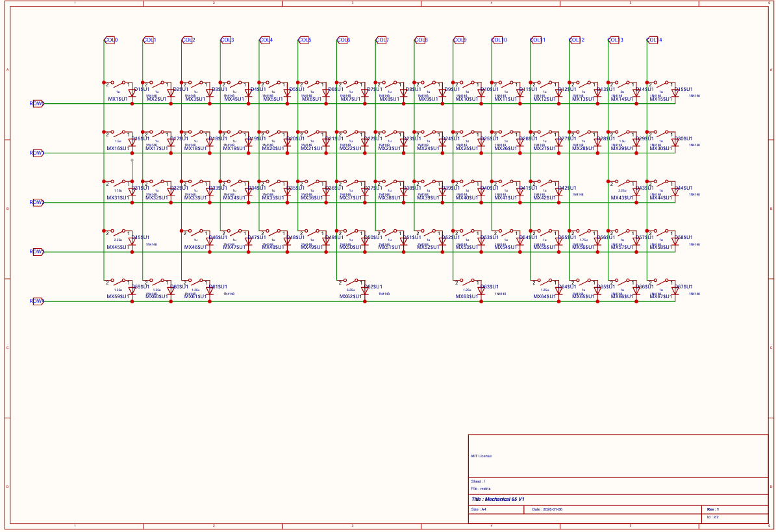Select diode symbol D58$U1
The height and width of the screenshot is (532, 776).
pyautogui.click(x=675, y=241)
